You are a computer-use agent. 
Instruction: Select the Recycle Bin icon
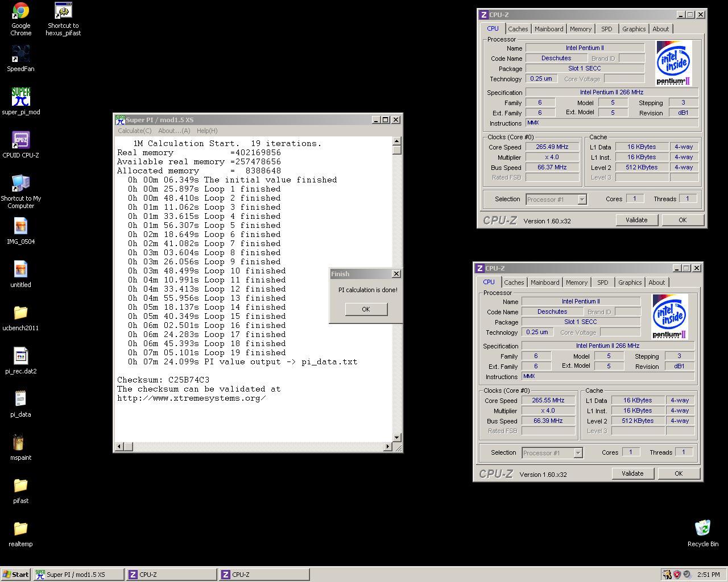703,528
